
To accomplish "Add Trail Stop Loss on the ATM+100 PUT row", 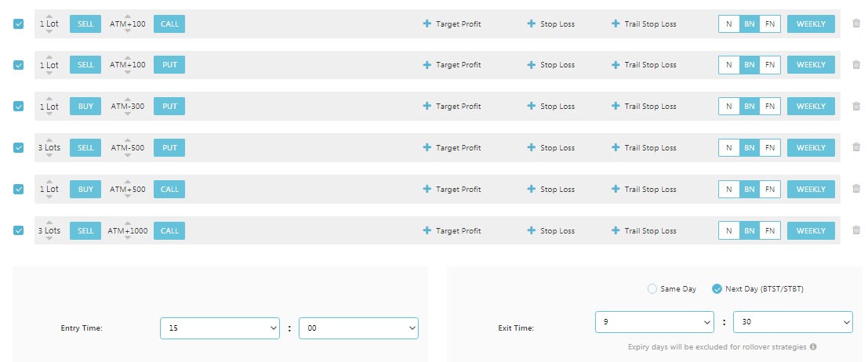I will [644, 65].
